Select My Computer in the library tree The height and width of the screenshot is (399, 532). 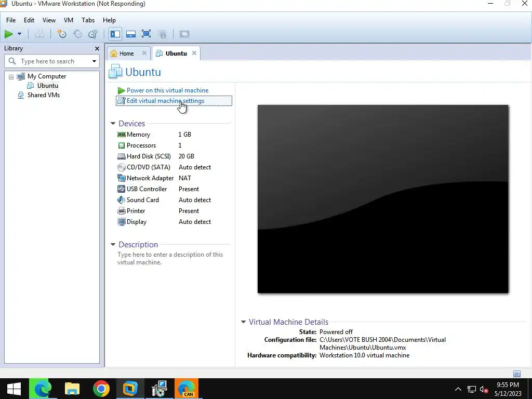pyautogui.click(x=46, y=76)
